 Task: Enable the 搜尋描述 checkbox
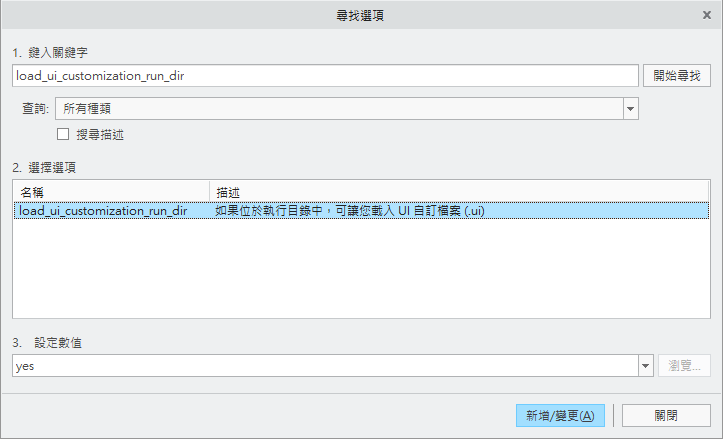click(64, 134)
